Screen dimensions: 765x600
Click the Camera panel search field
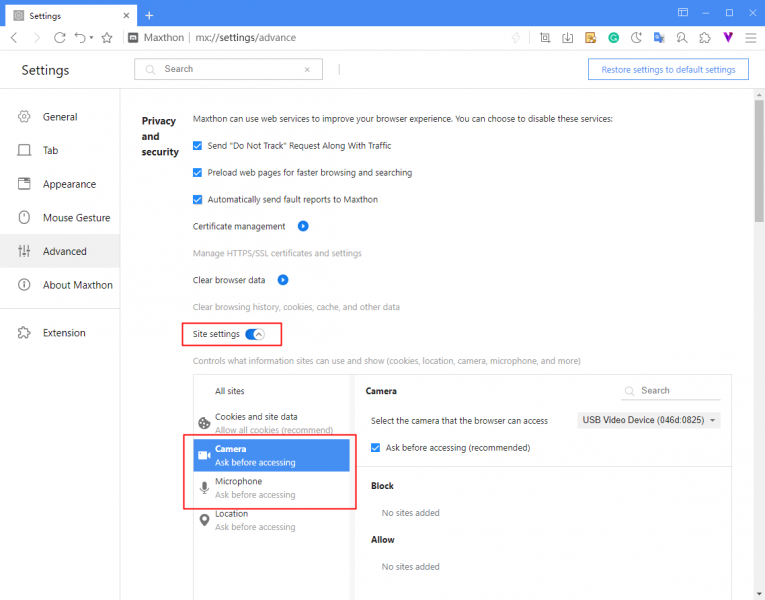coord(671,391)
